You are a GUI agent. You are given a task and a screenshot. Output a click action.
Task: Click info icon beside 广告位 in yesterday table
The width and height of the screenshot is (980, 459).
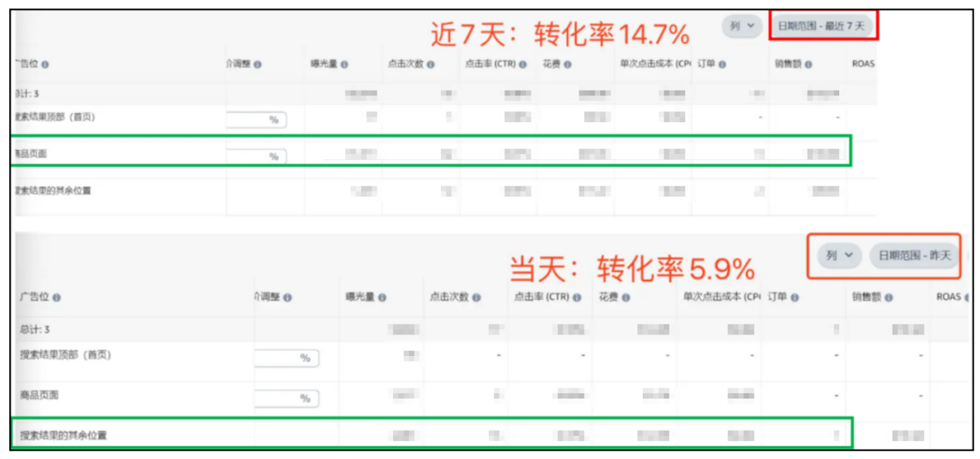[x=56, y=297]
